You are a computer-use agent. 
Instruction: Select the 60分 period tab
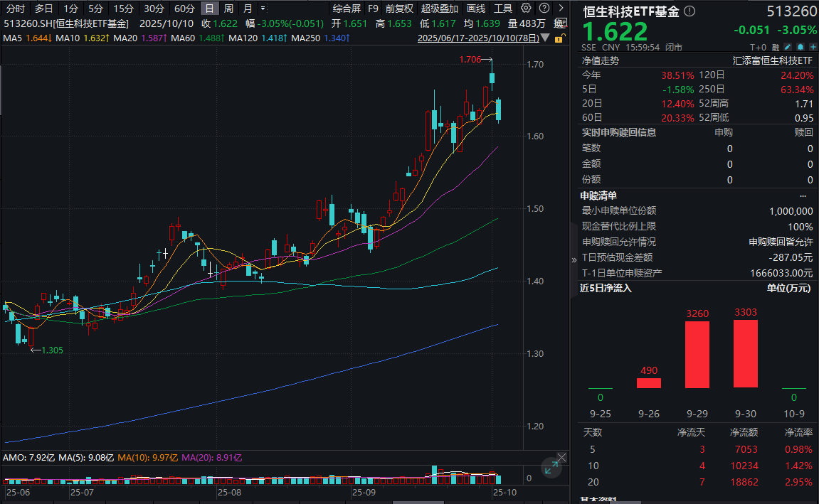[184, 9]
